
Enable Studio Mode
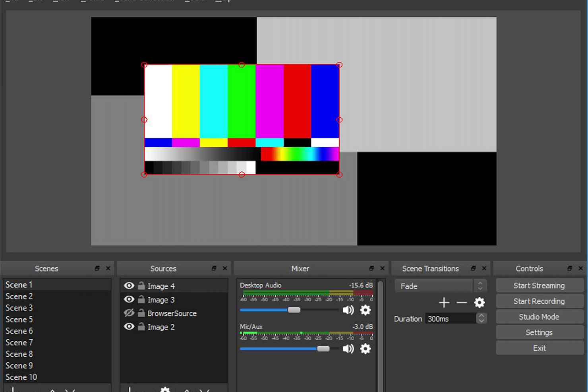click(x=539, y=316)
